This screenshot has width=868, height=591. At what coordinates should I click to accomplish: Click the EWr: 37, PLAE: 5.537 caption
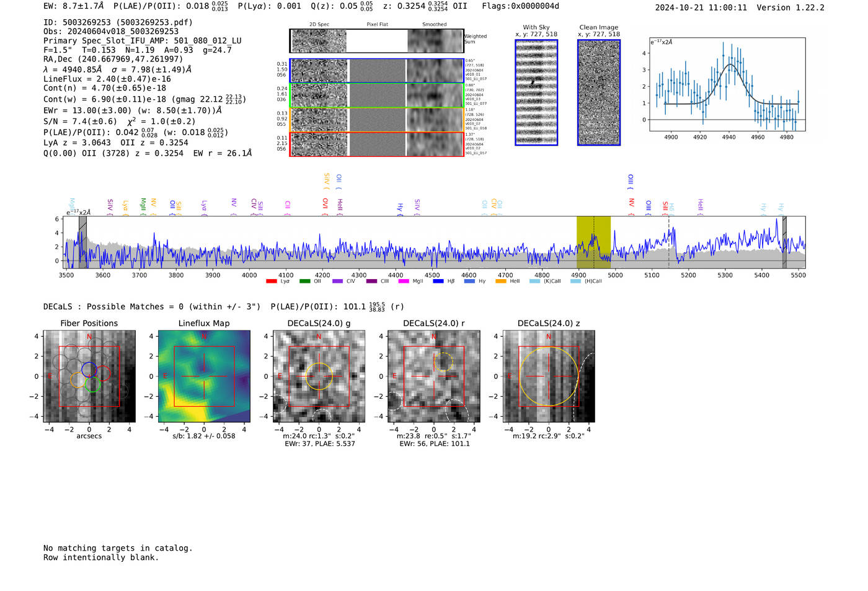point(320,444)
